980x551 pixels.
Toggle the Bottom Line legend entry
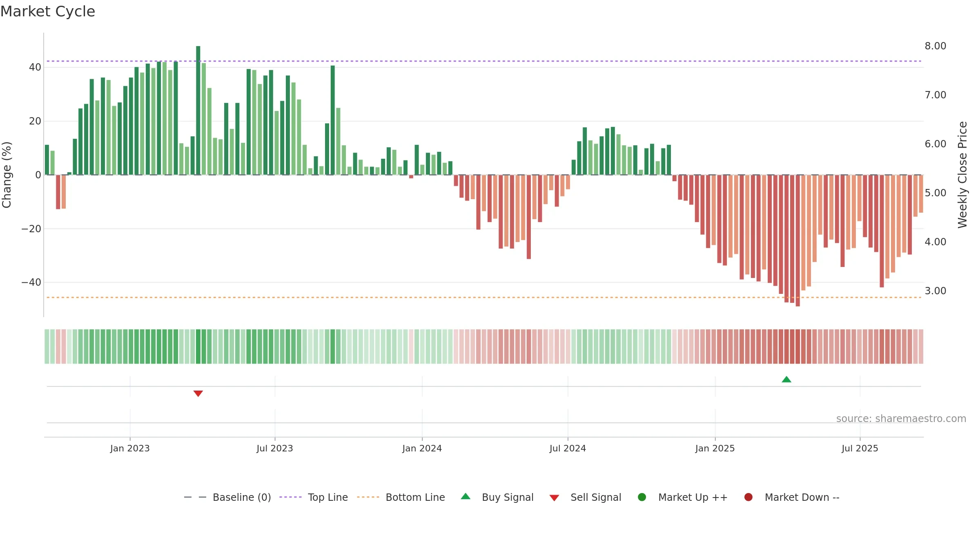tap(401, 497)
